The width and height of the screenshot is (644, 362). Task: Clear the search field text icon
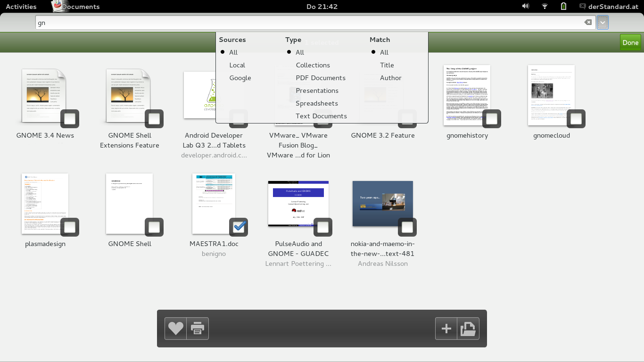tap(588, 23)
